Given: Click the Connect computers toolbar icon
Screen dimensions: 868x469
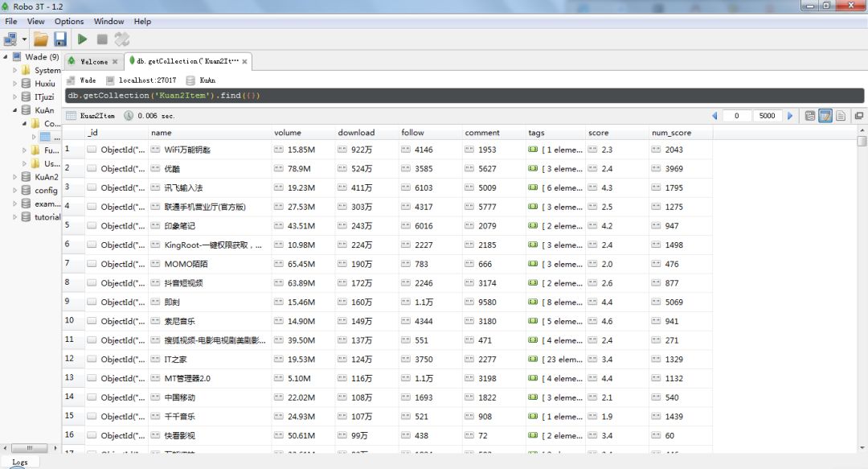Looking at the screenshot, I should click(x=10, y=39).
